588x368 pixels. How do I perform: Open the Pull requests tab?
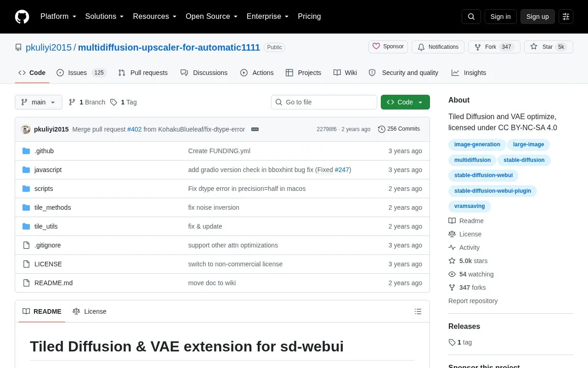(143, 73)
